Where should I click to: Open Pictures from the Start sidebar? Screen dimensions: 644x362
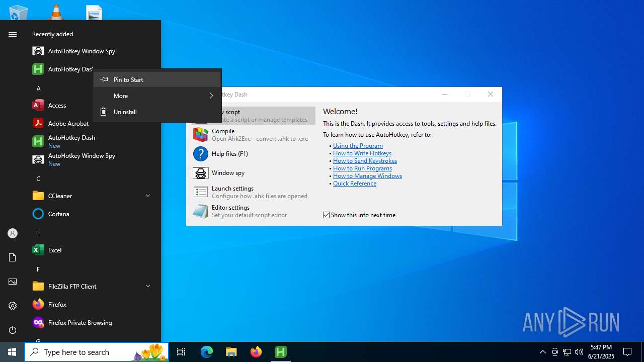[13, 282]
